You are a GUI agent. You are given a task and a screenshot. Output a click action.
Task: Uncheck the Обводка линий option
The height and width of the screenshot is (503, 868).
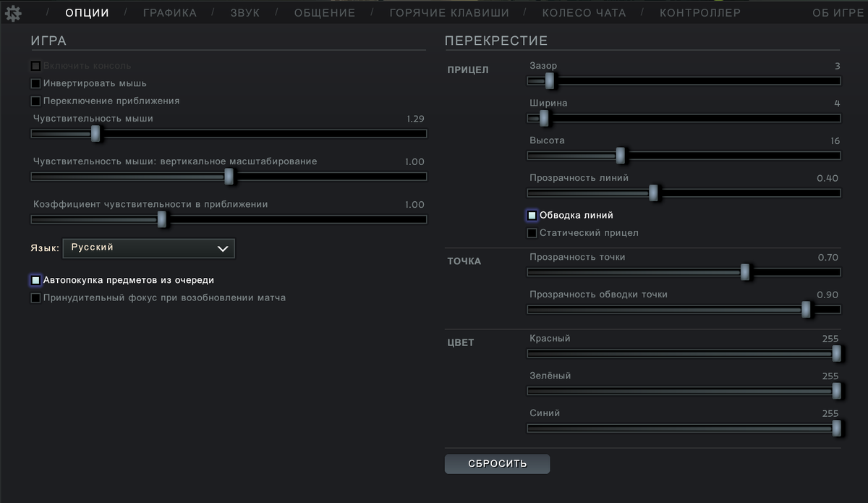tap(532, 216)
